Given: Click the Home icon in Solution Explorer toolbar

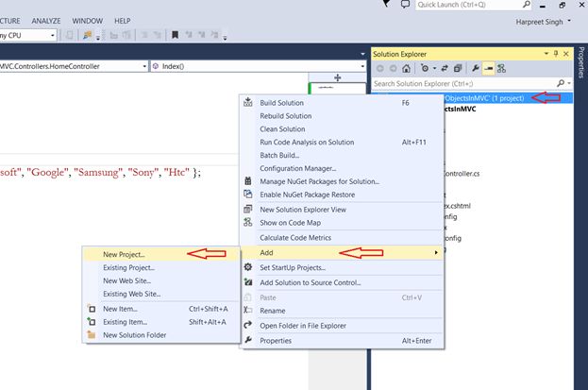Looking at the screenshot, I should 406,68.
